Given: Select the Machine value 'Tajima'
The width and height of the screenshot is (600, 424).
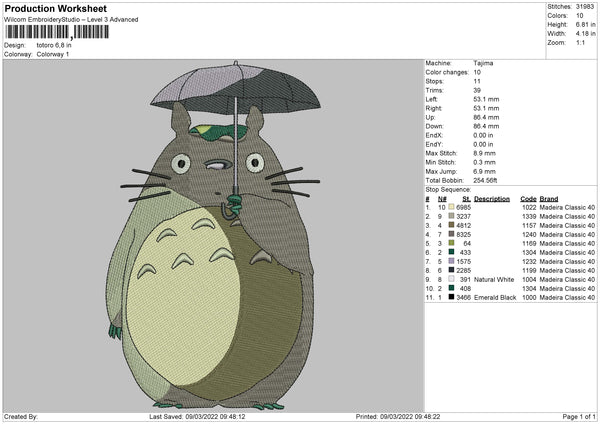Looking at the screenshot, I should point(483,63).
